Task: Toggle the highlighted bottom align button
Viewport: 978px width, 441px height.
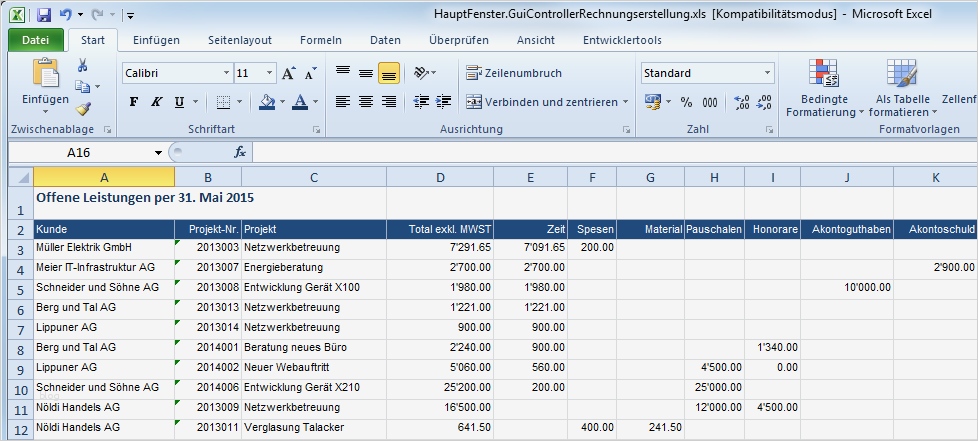Action: pyautogui.click(x=389, y=73)
